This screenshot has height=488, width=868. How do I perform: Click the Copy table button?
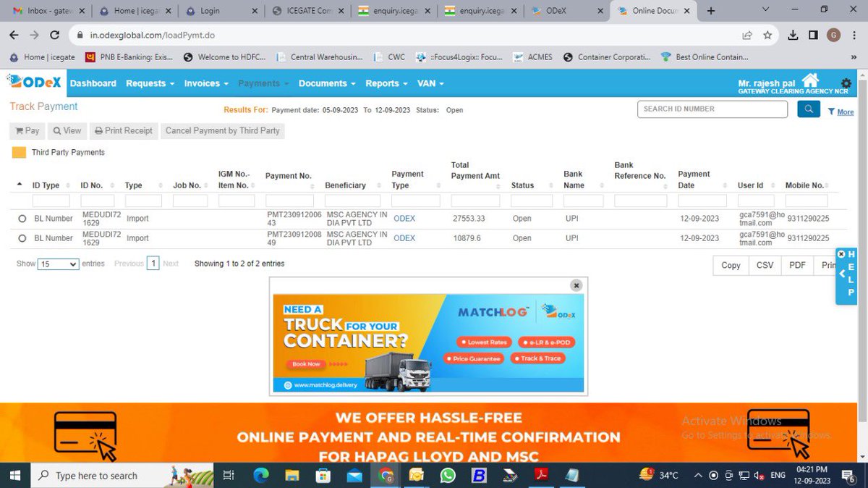(x=731, y=265)
